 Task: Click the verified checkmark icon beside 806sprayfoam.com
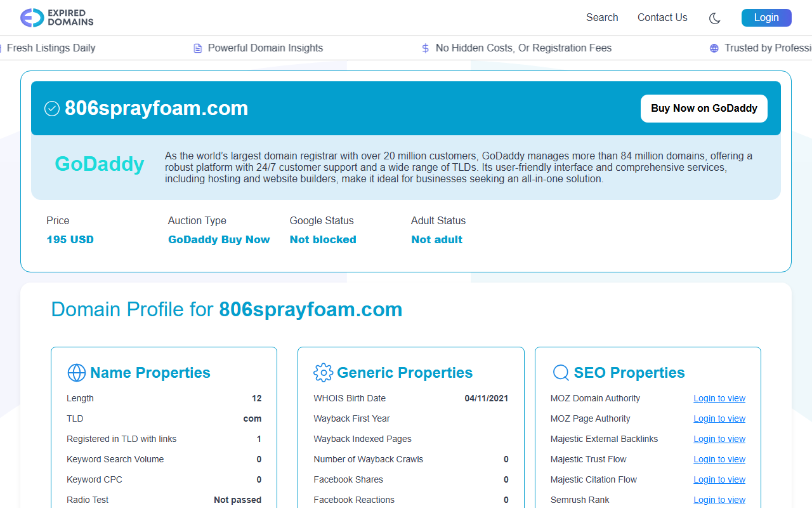pos(52,109)
